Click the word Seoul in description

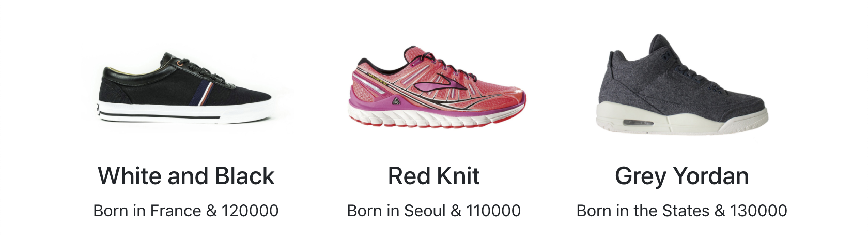425,211
